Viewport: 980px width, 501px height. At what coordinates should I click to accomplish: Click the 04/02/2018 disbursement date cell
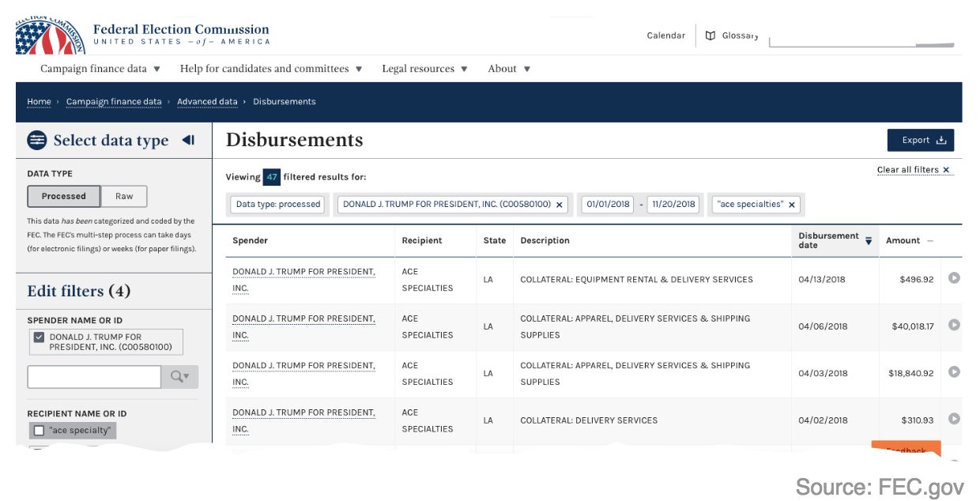[823, 420]
